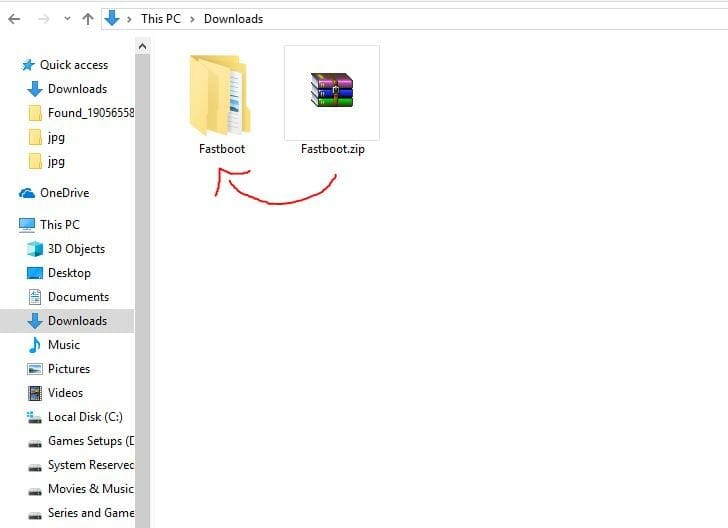Select the Fastboot.zip archive icon
The width and height of the screenshot is (728, 528).
(x=331, y=91)
